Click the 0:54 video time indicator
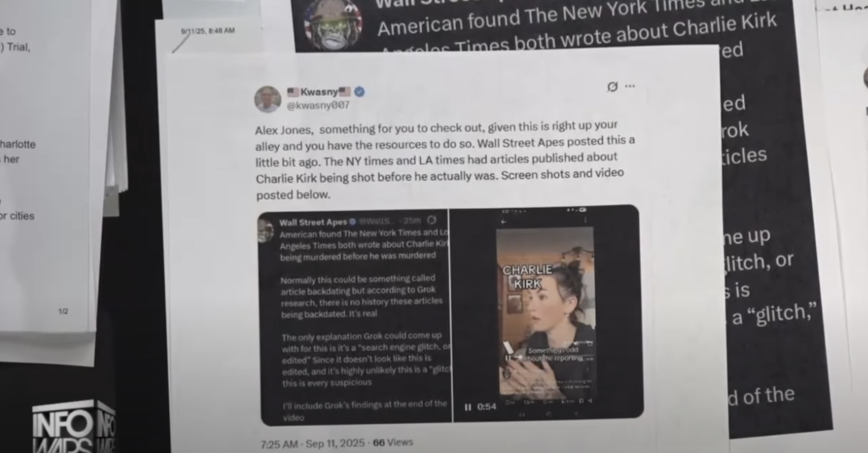Image resolution: width=868 pixels, height=453 pixels. (x=487, y=407)
